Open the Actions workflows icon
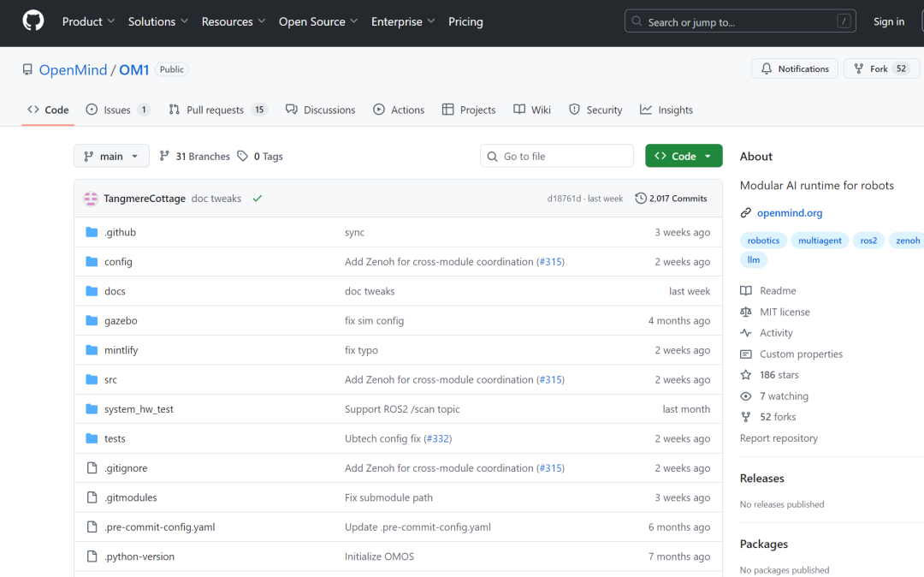Screen dimensions: 924x577 point(377,110)
